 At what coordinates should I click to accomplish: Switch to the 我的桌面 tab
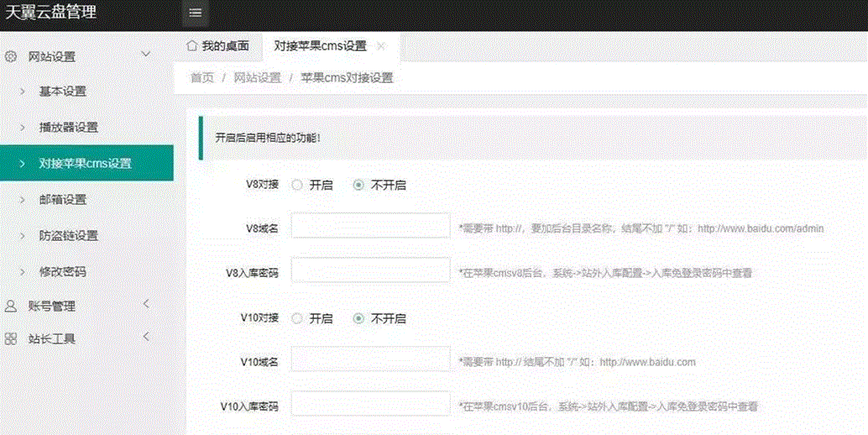pos(221,46)
